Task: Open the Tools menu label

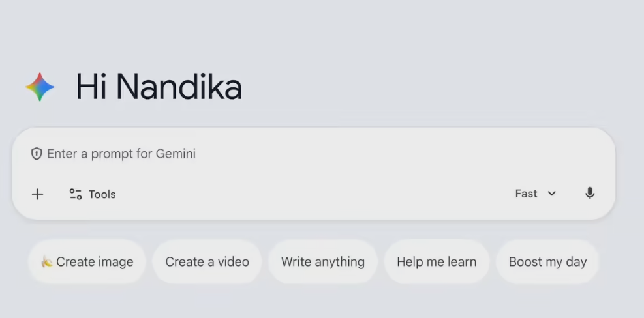Action: tap(102, 194)
